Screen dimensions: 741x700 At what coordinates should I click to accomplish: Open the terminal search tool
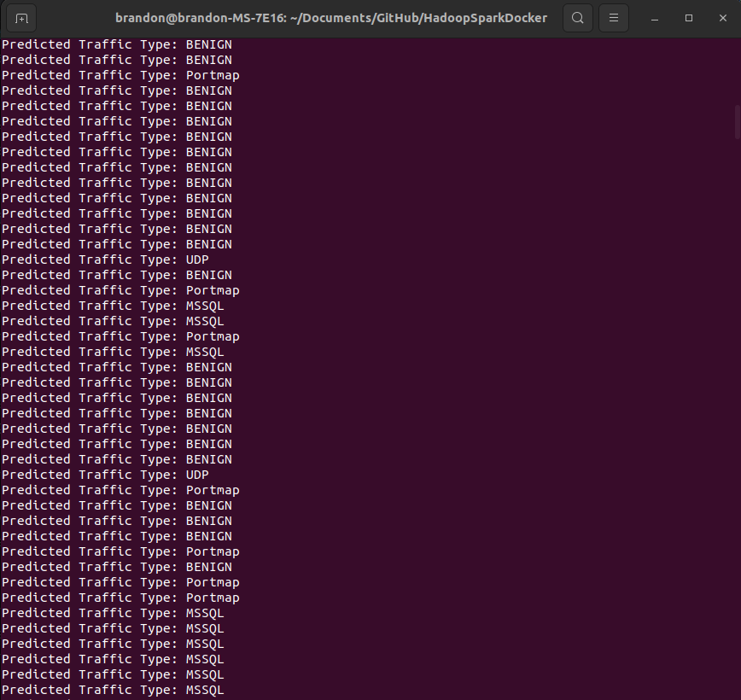pyautogui.click(x=577, y=18)
